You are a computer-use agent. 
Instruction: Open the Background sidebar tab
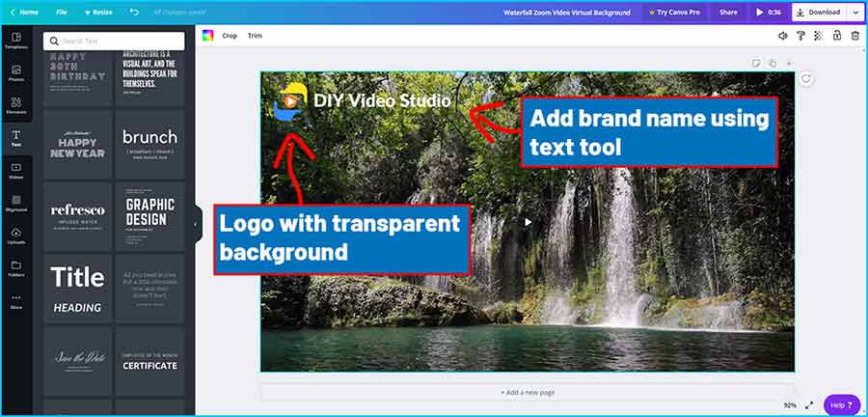16,204
